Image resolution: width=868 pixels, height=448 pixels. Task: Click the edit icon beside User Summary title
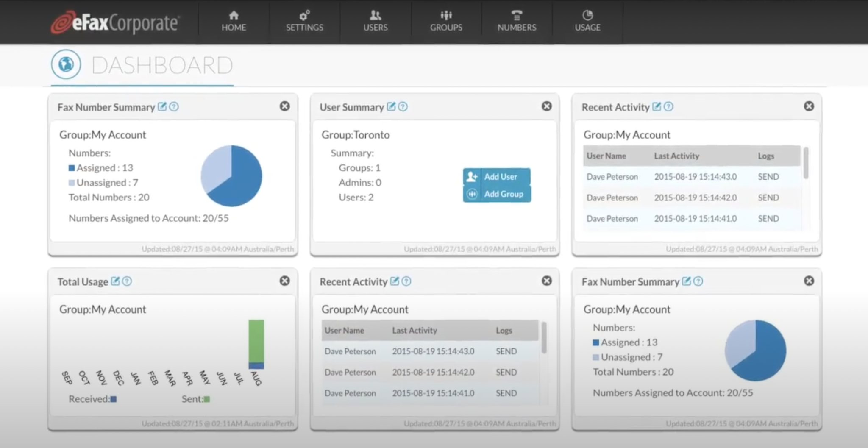click(x=391, y=107)
